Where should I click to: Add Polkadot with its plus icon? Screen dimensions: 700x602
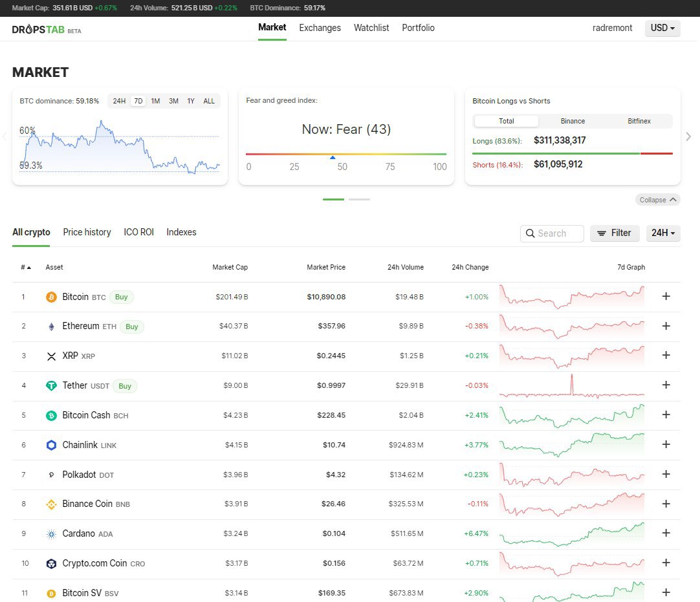[666, 474]
